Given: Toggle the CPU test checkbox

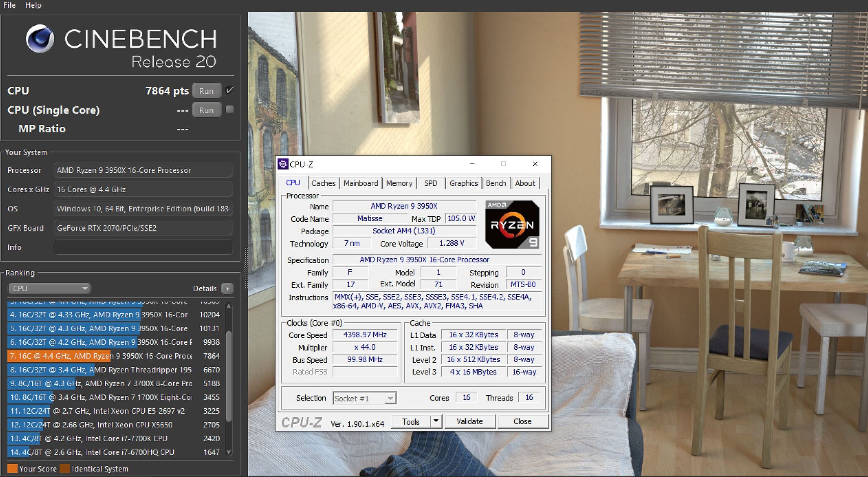Looking at the screenshot, I should coord(230,90).
